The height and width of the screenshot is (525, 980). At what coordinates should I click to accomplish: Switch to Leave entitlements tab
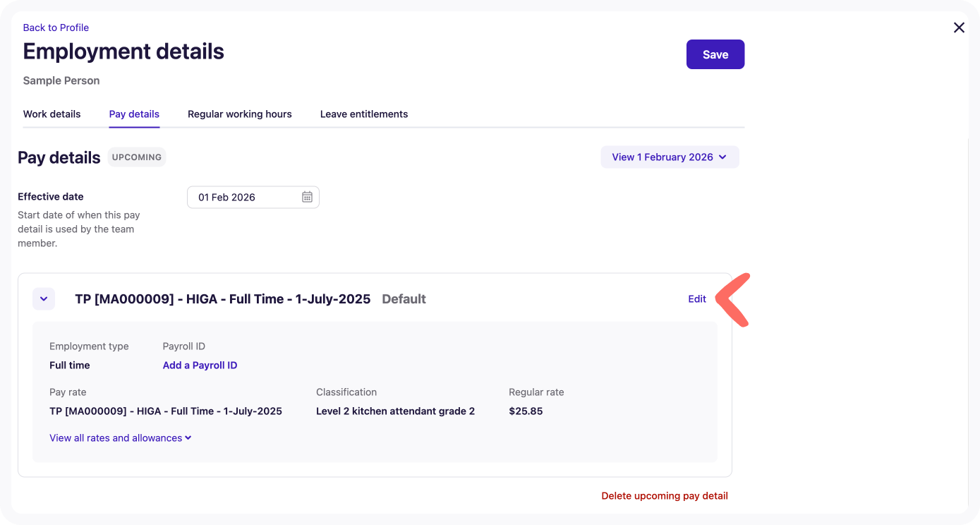click(363, 114)
